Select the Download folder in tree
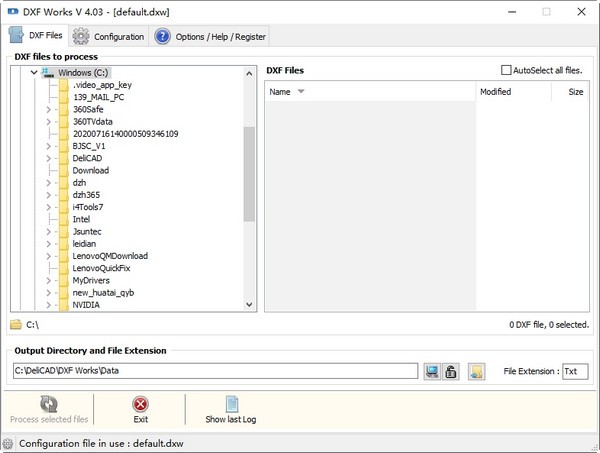The width and height of the screenshot is (600, 453). click(90, 170)
